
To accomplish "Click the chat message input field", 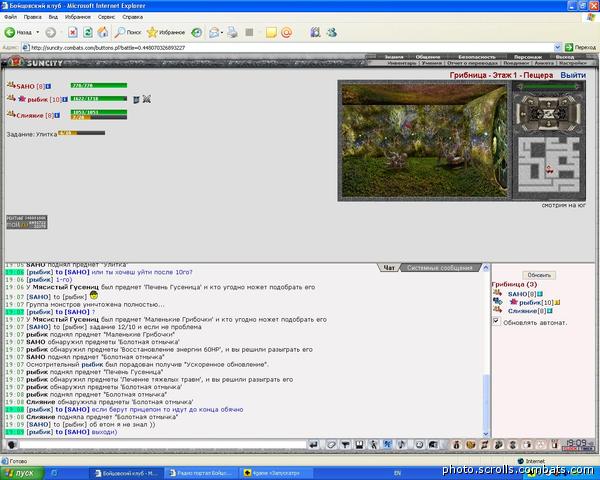I will tap(163, 444).
